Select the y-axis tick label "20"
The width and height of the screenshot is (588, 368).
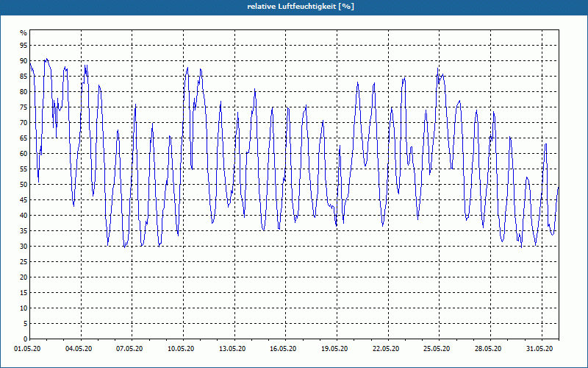(x=24, y=277)
